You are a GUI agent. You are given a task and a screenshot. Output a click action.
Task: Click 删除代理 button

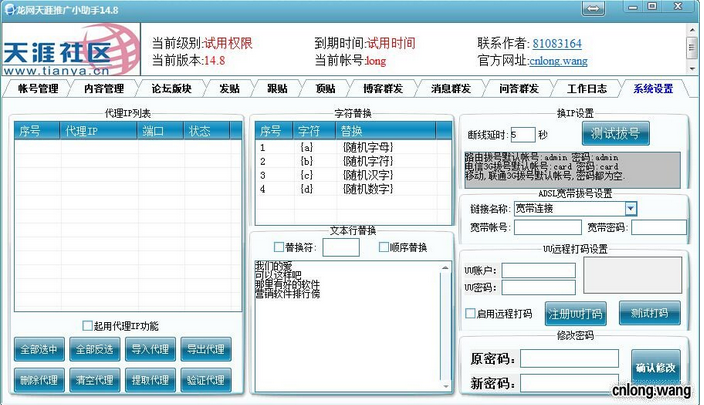pos(39,380)
